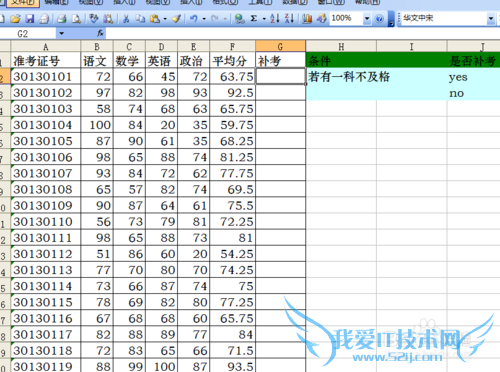Viewport: 500px width, 372px height.
Task: Select column G header
Action: [x=280, y=46]
